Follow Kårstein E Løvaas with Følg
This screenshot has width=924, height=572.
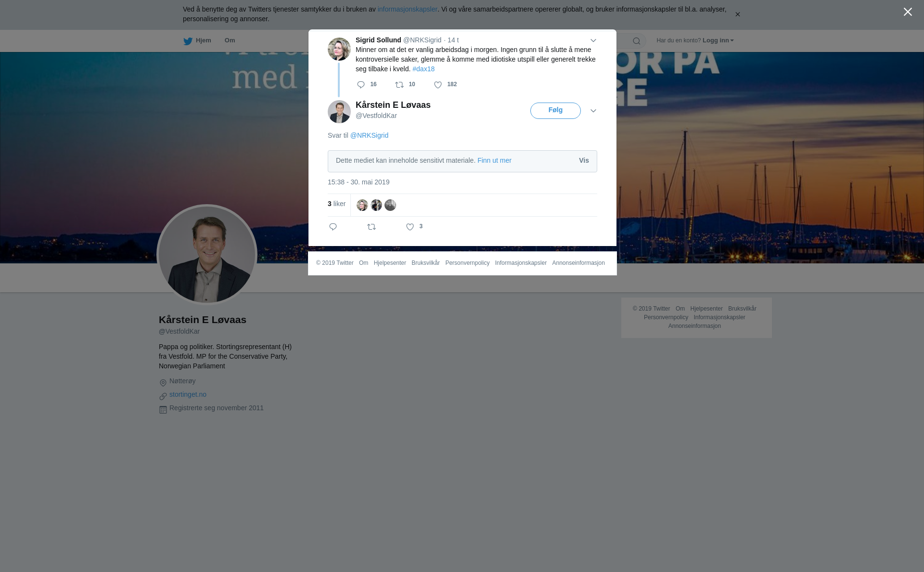coord(555,110)
